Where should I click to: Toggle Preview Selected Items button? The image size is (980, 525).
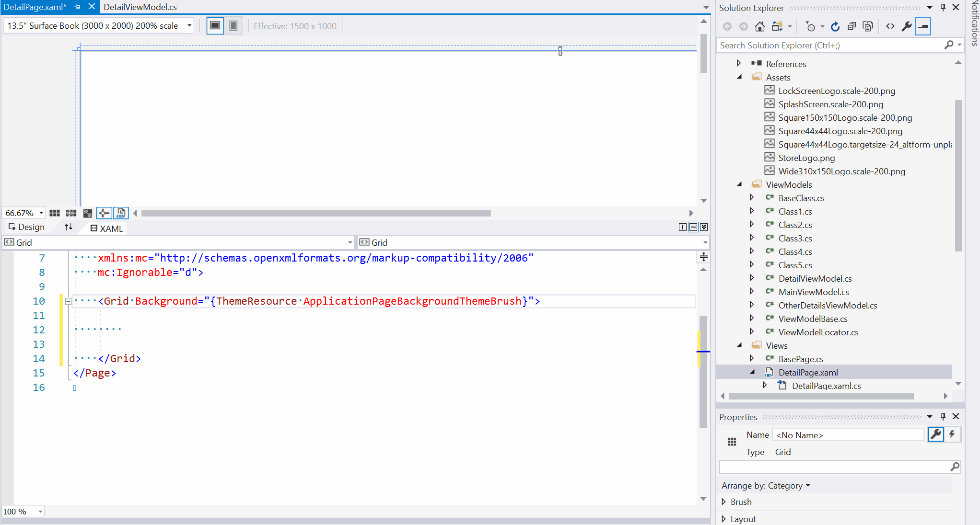pos(923,26)
